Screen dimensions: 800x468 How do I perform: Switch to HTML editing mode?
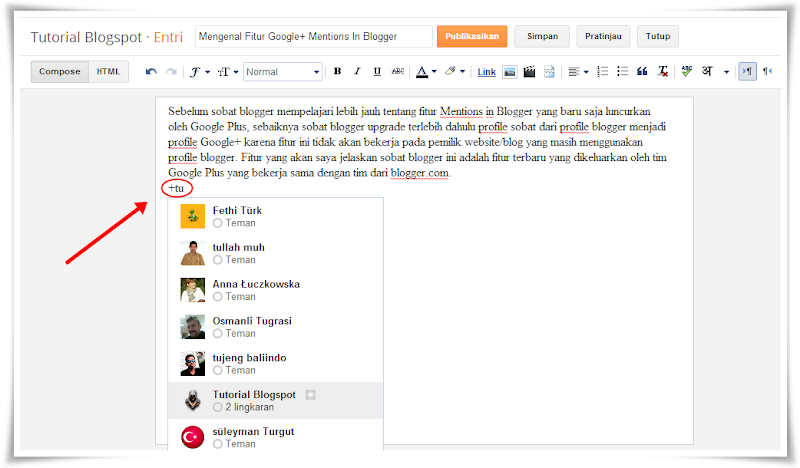coord(108,71)
